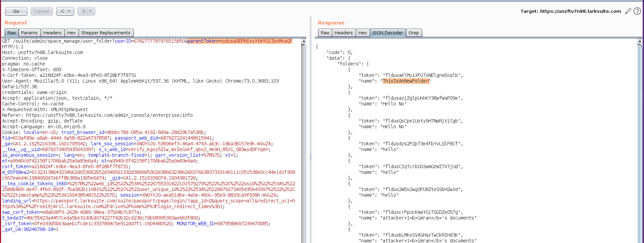Go back to previous request with left arrow
644x243 pixels.
pyautogui.click(x=62, y=11)
